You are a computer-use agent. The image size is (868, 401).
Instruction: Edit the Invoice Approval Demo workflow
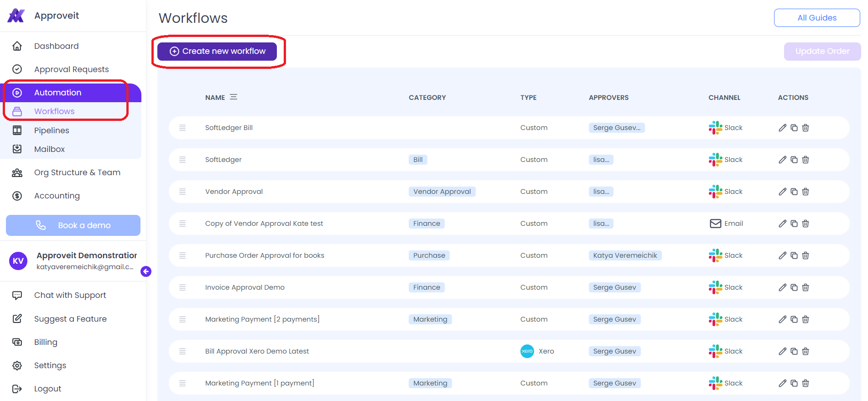tap(782, 287)
